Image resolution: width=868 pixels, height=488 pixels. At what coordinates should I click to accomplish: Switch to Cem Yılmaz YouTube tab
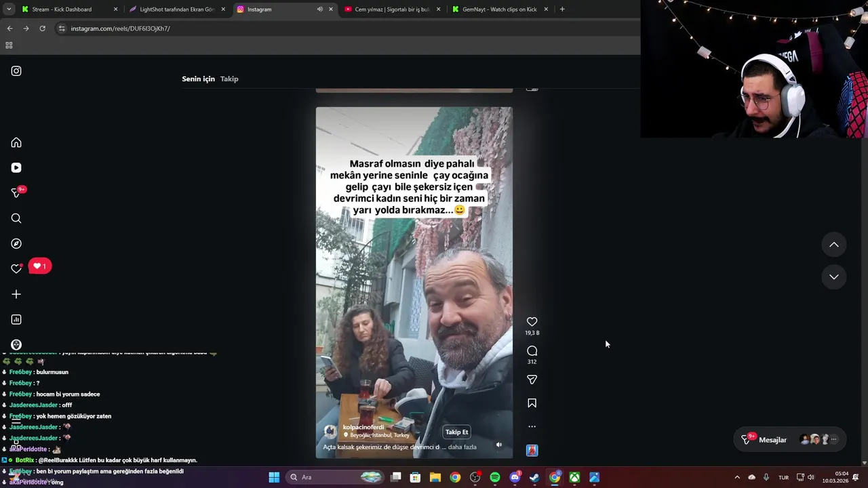[393, 9]
